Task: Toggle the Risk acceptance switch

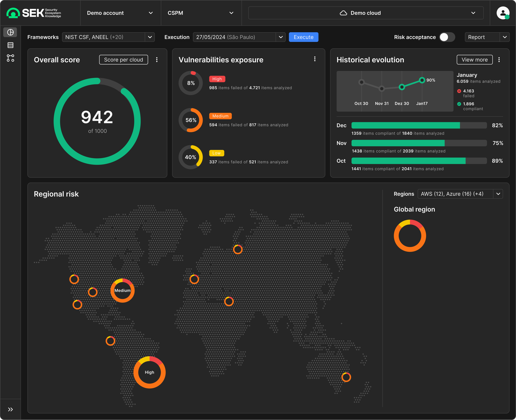Action: click(x=447, y=37)
